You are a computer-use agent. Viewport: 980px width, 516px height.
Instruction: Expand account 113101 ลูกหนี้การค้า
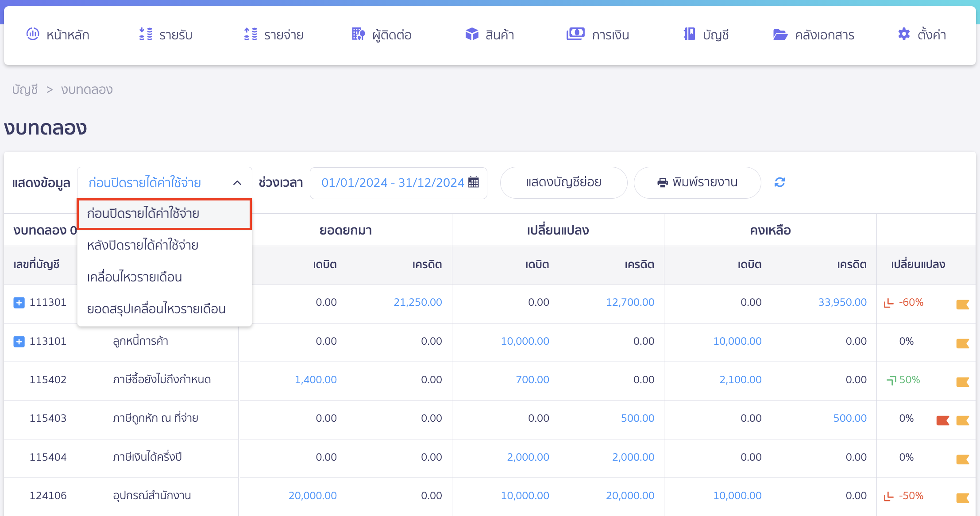point(19,341)
